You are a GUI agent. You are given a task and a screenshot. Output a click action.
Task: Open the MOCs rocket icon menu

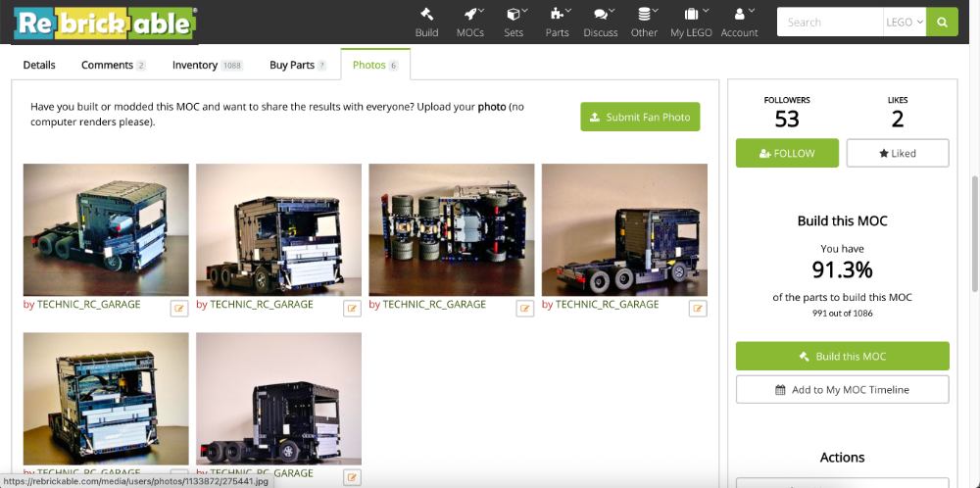470,22
